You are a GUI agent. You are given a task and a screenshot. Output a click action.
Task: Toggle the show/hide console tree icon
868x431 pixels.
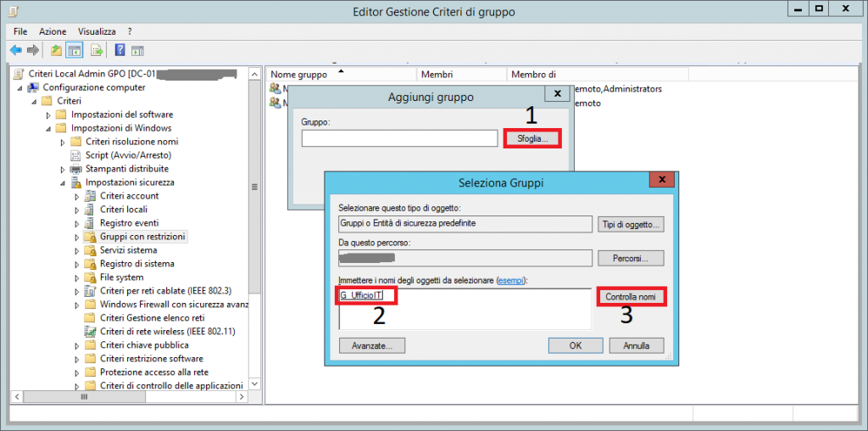(x=74, y=50)
